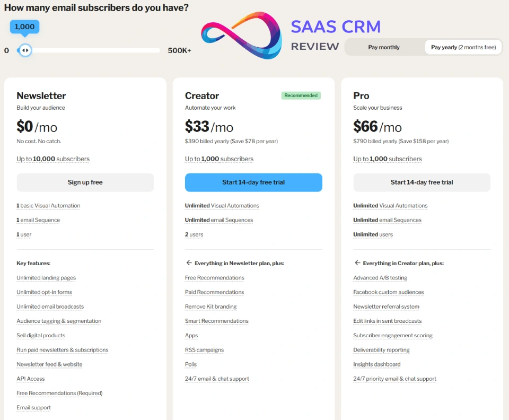This screenshot has width=509, height=420.
Task: Click the left arrow beside Everything in Creator plan
Action: (357, 263)
